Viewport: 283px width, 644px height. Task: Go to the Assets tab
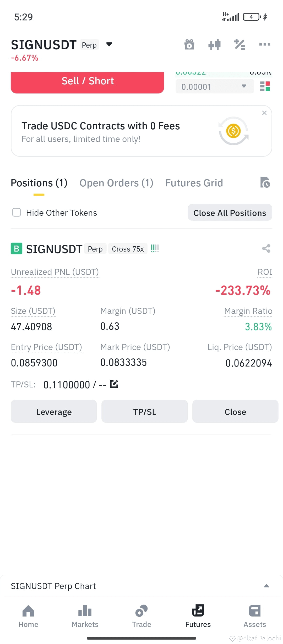[255, 616]
